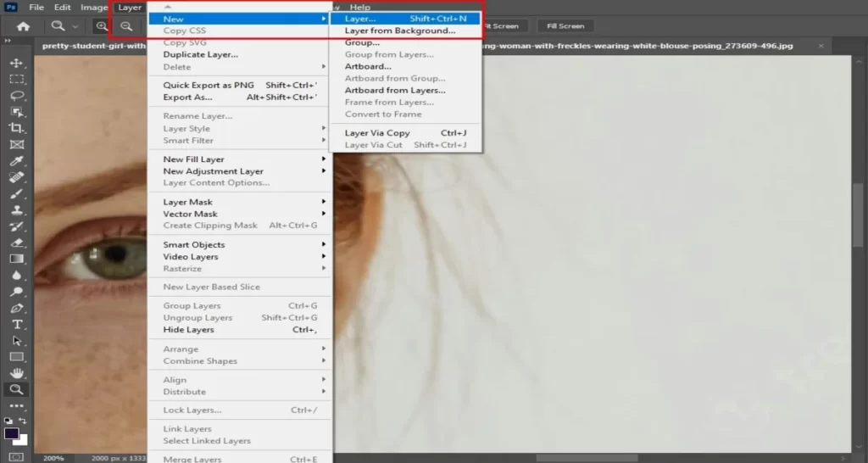
Task: Click the 200% zoom level field
Action: pos(53,459)
